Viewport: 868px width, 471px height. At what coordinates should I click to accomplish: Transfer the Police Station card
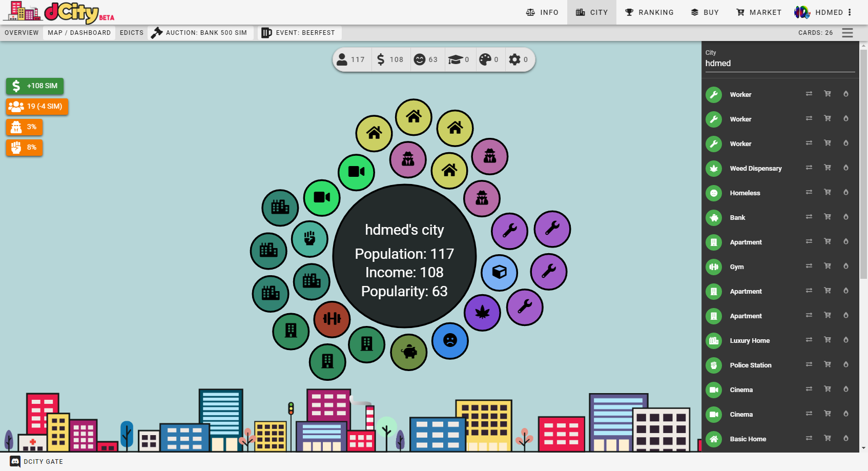(x=809, y=364)
